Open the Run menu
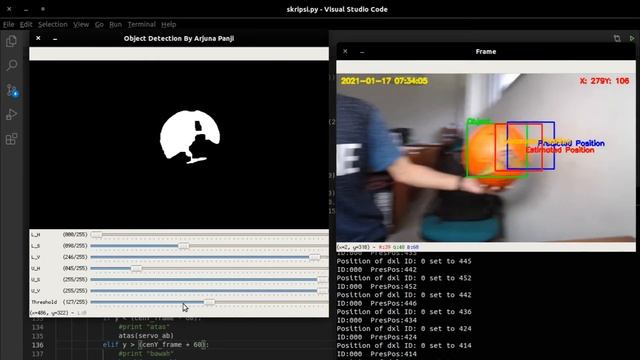640x360 pixels. tap(116, 24)
